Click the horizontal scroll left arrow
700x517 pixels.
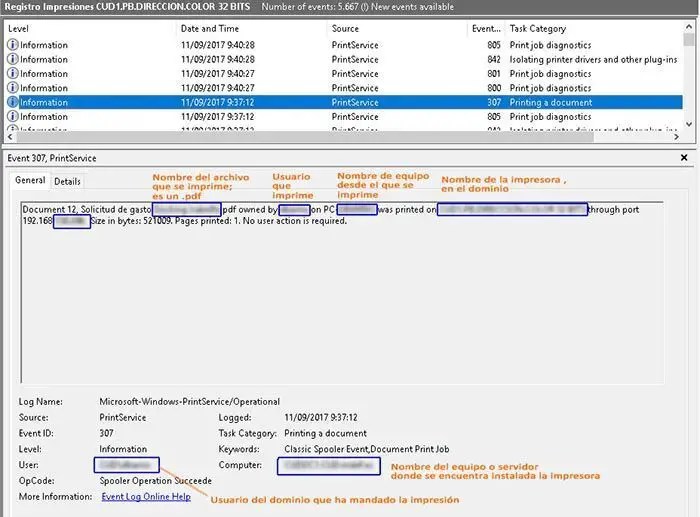(x=10, y=137)
